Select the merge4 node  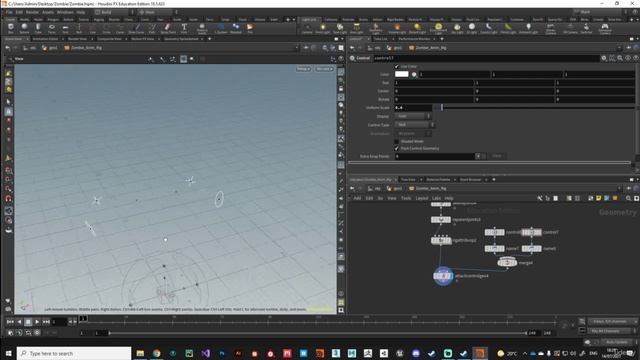pos(507,262)
